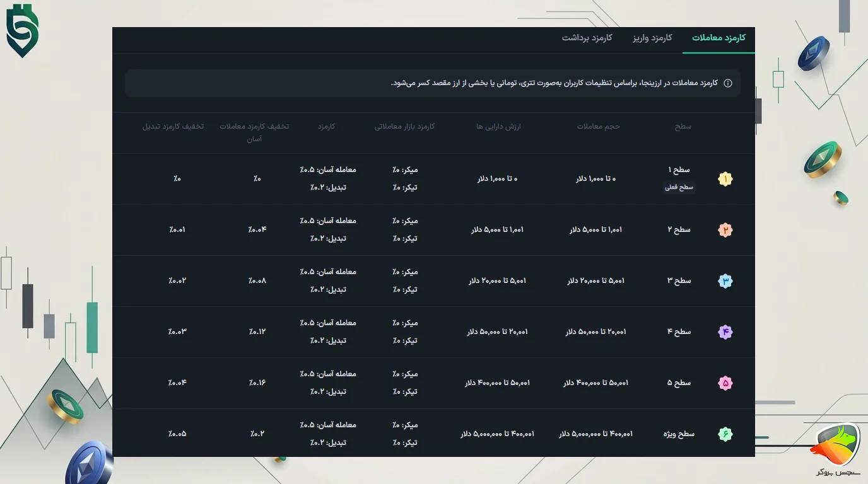Click the green badge for سطح ویژه
This screenshot has height=484, width=868.
[x=725, y=434]
